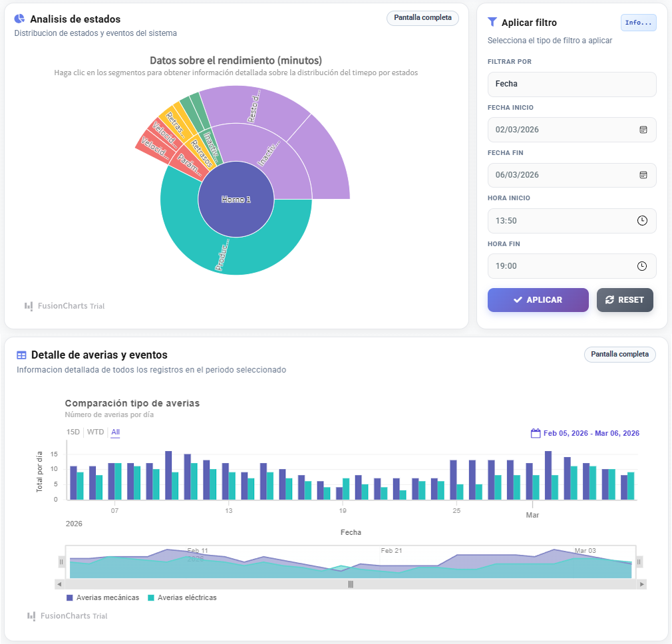The height and width of the screenshot is (644, 672).
Task: Open the Hora Inicio clock picker icon
Action: coord(642,221)
